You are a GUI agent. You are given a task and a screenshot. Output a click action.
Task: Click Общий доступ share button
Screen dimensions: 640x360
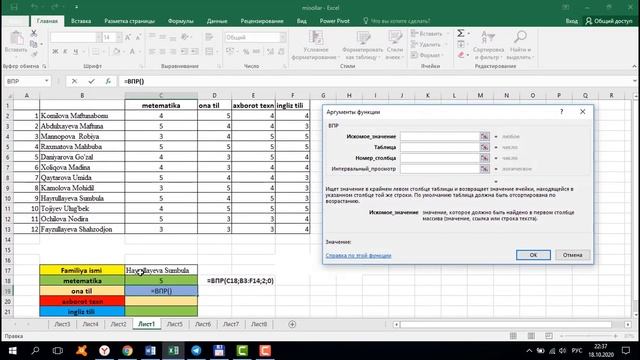pyautogui.click(x=609, y=21)
